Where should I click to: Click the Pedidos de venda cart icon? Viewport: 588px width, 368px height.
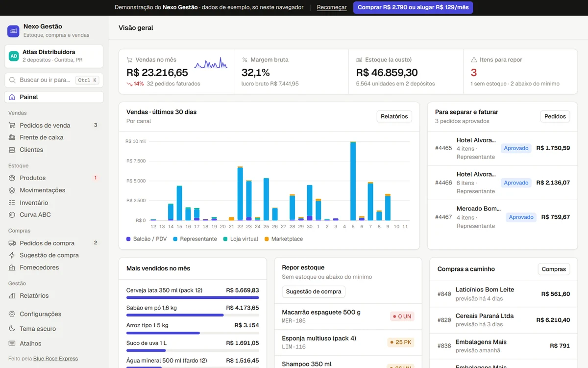(x=12, y=125)
